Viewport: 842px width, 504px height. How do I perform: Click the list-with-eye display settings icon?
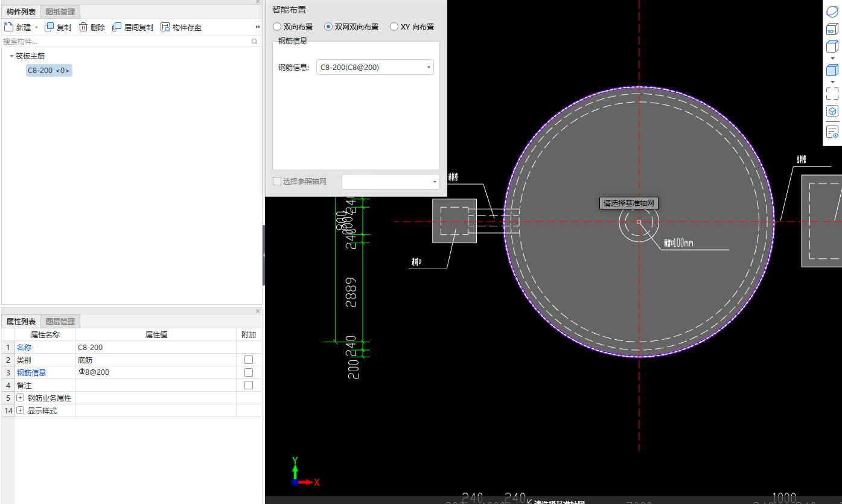(x=832, y=131)
